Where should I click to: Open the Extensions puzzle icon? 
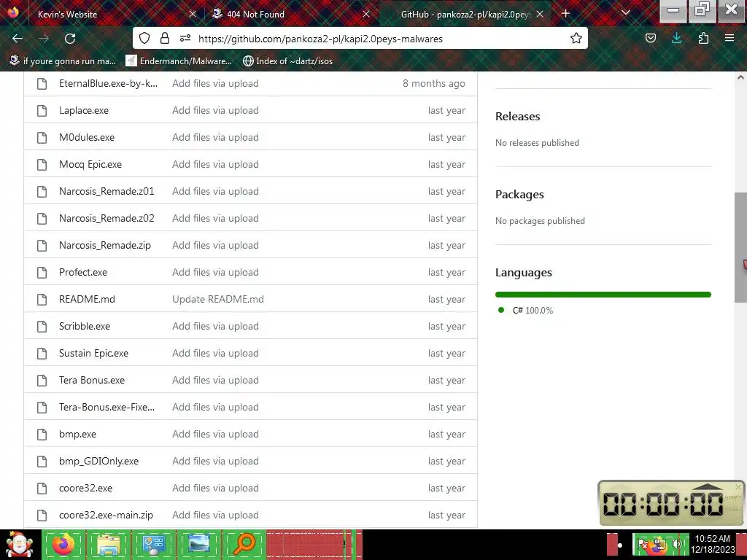pyautogui.click(x=703, y=39)
